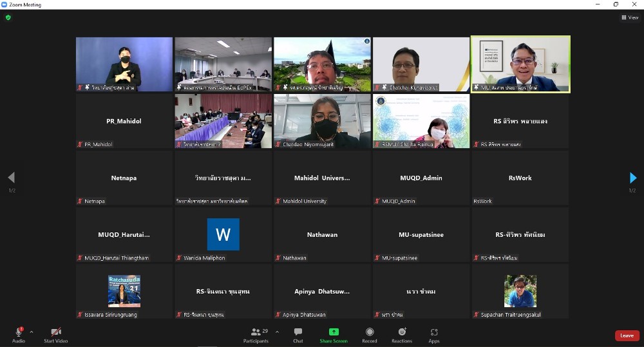Toggle Start Video camera button
644x347 pixels.
pos(56,334)
